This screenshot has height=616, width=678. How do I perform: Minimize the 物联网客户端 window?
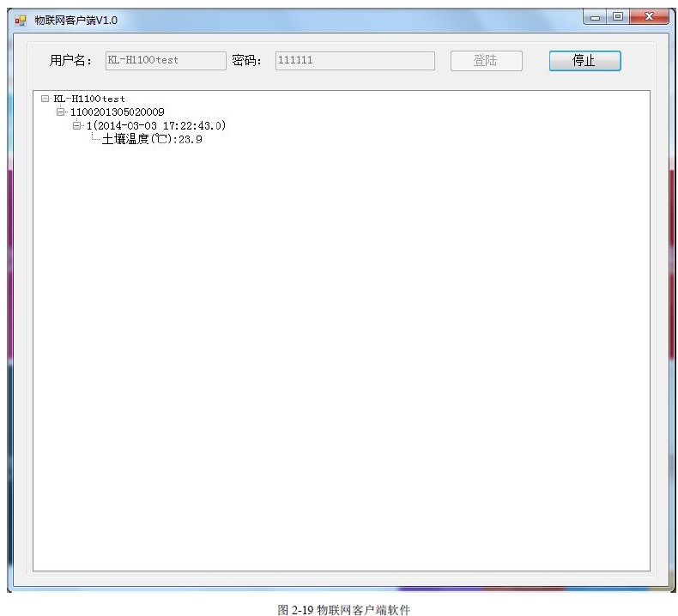pos(596,17)
